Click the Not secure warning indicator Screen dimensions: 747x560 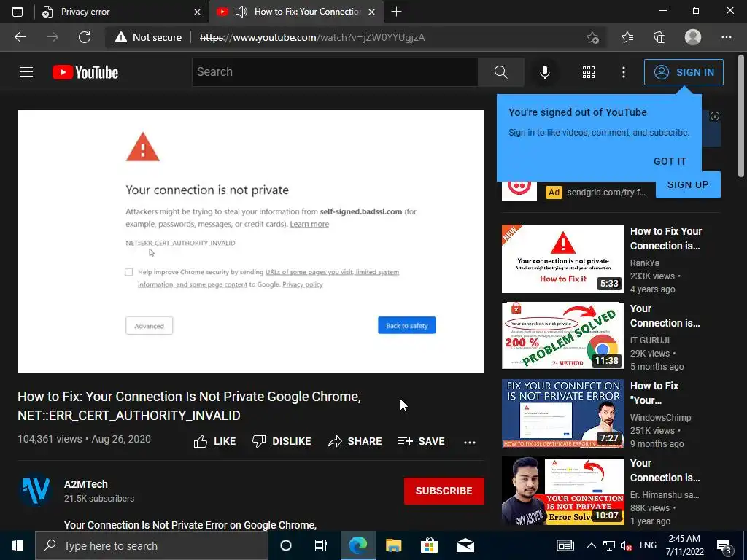(149, 37)
